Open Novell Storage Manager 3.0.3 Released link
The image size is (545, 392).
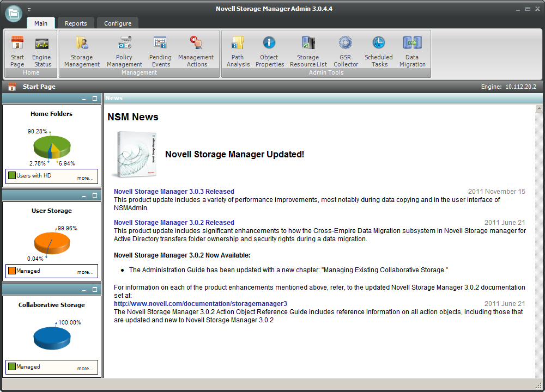[174, 191]
